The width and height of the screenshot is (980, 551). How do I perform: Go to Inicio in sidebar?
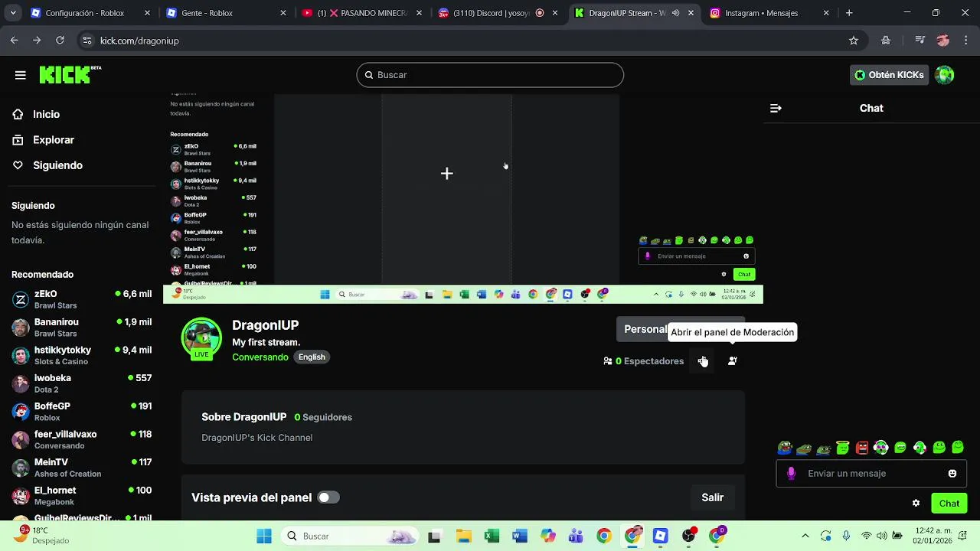click(46, 114)
